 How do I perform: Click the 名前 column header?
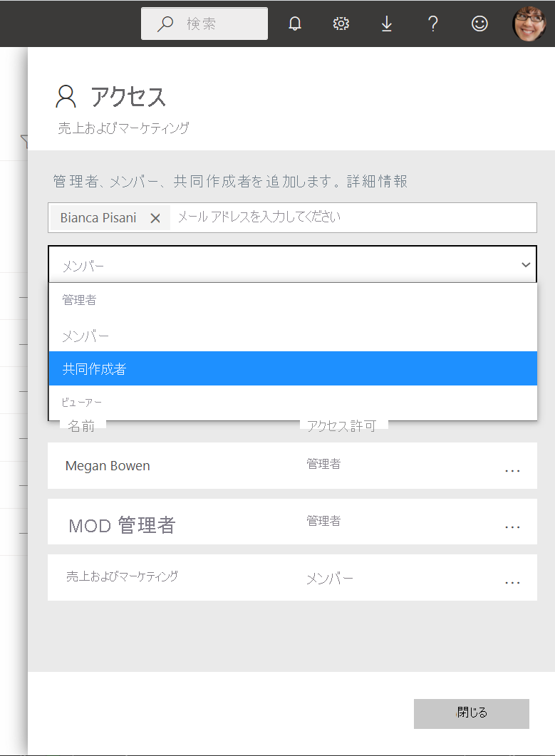coord(81,426)
